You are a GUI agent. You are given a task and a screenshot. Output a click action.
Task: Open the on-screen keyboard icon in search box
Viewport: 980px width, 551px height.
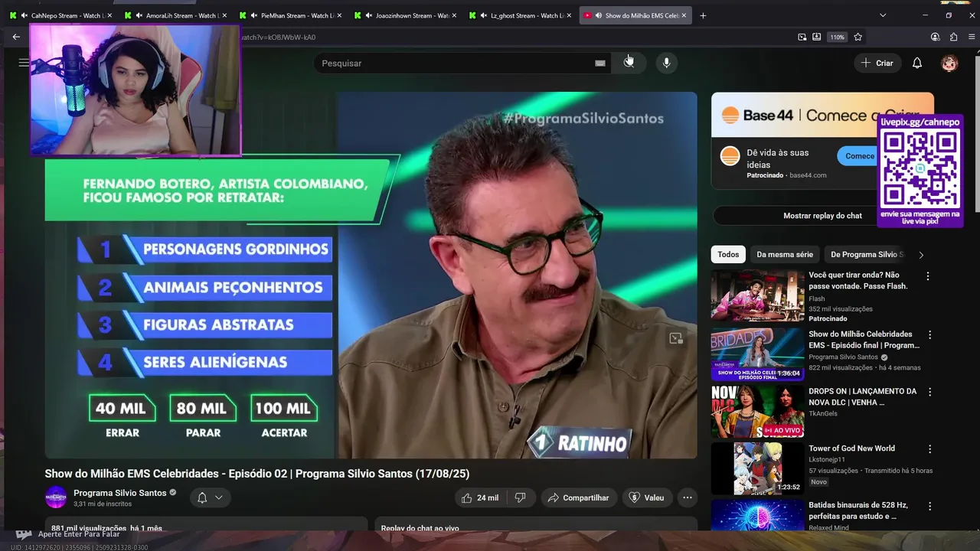pyautogui.click(x=600, y=64)
